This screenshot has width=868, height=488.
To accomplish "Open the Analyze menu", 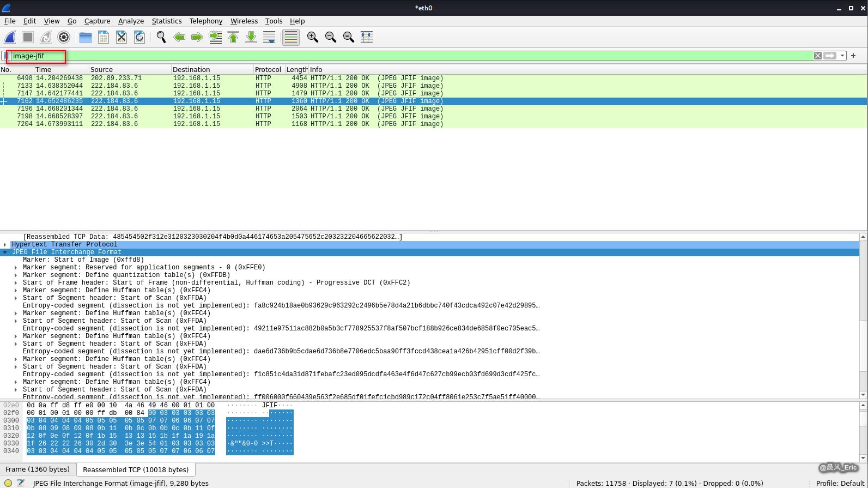I will pos(131,21).
